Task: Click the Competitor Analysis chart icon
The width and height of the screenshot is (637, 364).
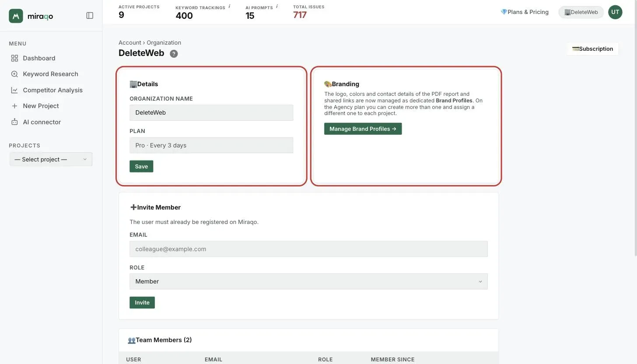Action: point(14,90)
